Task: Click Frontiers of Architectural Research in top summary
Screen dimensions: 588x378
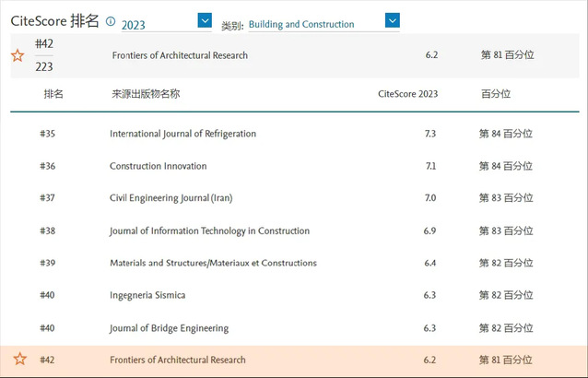Action: coord(180,55)
